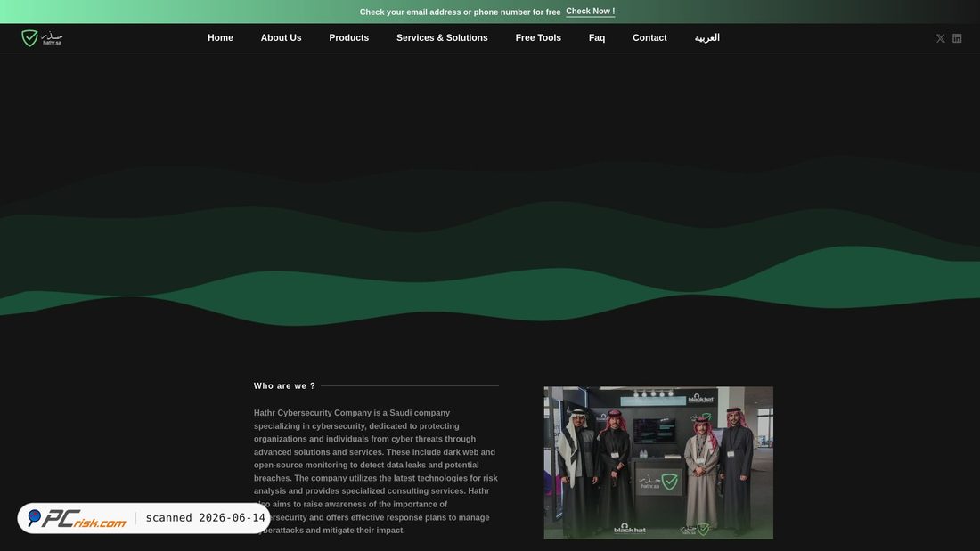Open the Faq page
The height and width of the screenshot is (551, 980).
(x=597, y=38)
